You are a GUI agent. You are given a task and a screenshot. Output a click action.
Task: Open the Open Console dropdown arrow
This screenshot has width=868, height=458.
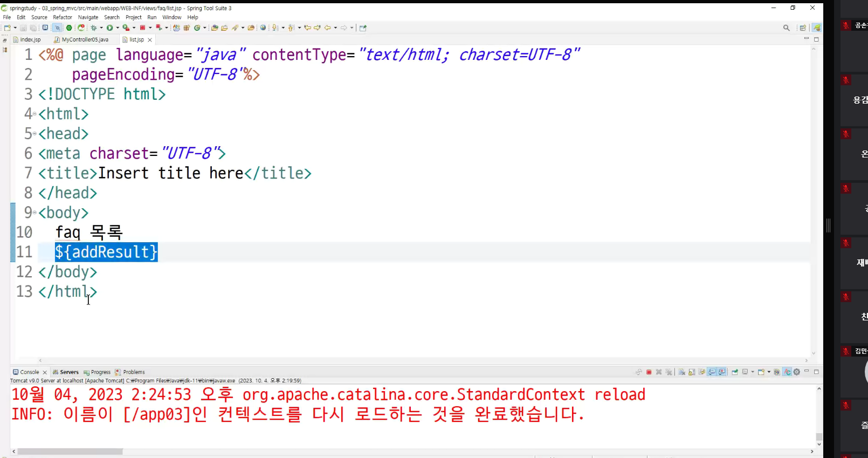tap(769, 372)
